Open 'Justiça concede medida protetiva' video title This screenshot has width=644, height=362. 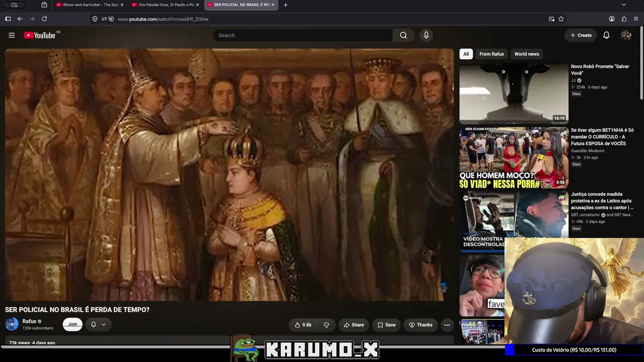(x=602, y=201)
